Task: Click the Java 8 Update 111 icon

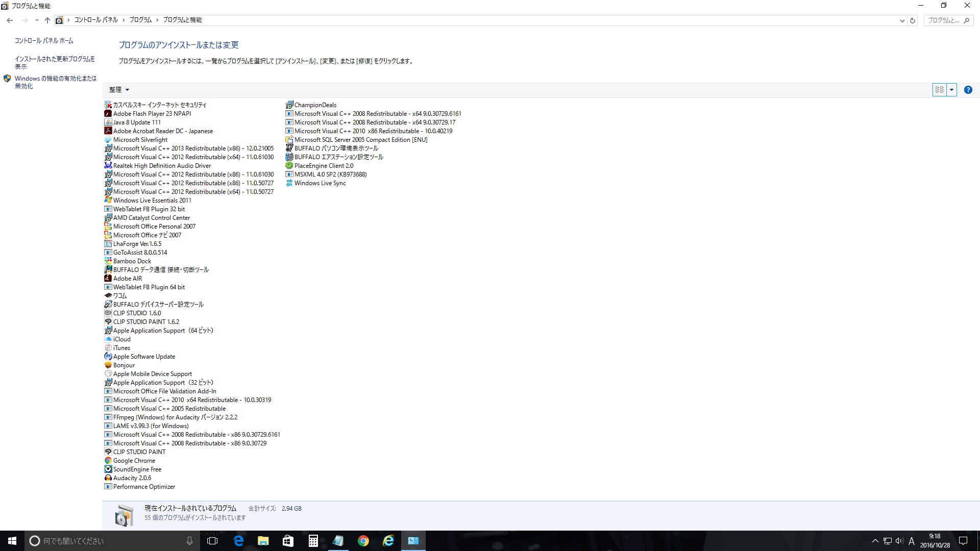Action: [x=108, y=122]
